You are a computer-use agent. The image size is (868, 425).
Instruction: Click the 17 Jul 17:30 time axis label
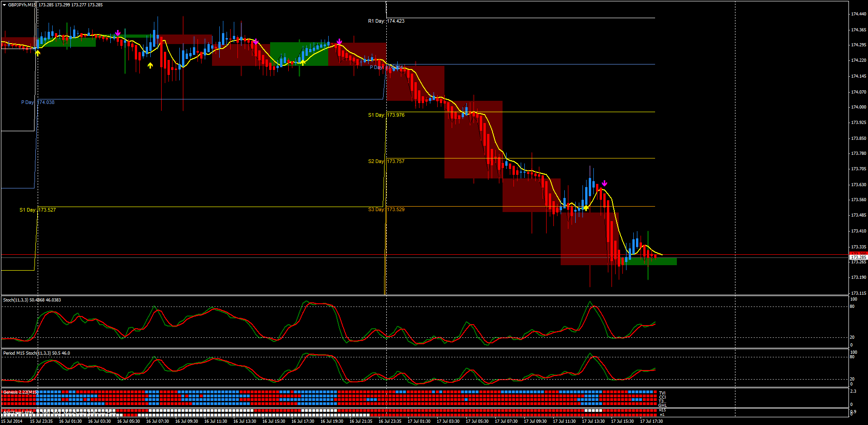[x=651, y=421]
